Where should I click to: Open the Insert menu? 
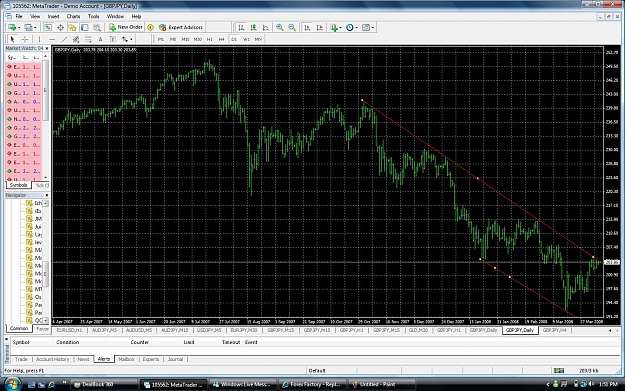[53, 16]
